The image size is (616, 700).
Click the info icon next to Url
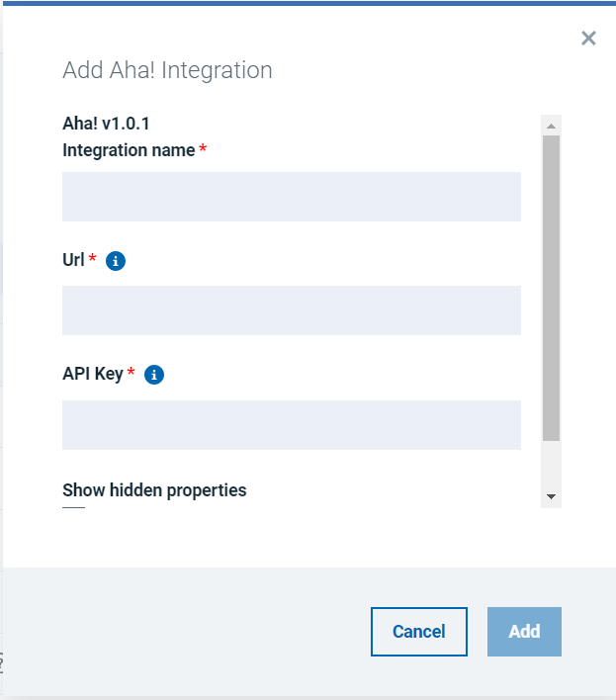click(116, 261)
